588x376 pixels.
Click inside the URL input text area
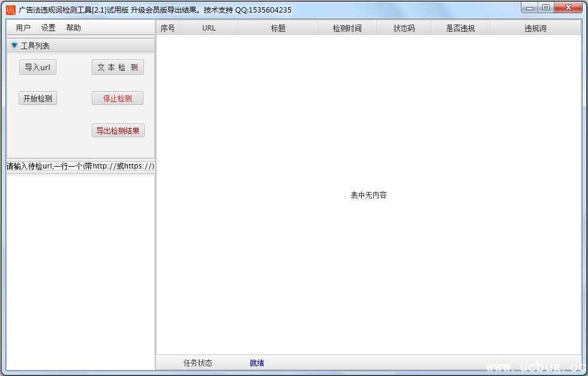pos(80,270)
